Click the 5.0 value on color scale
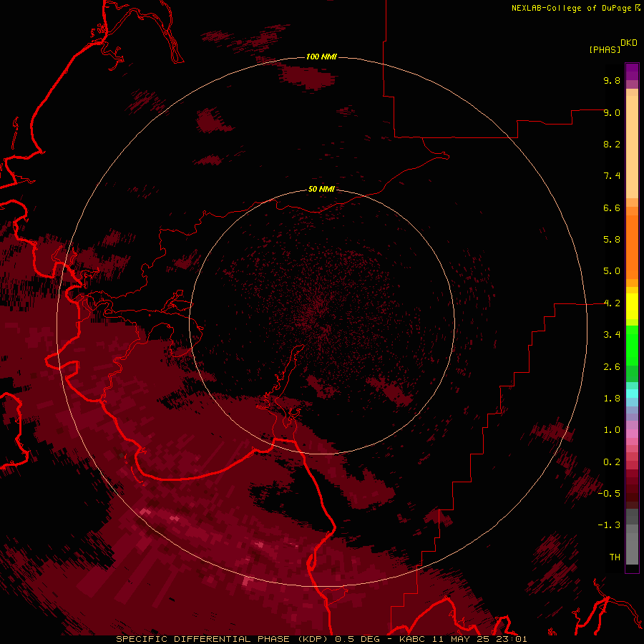 [612, 271]
